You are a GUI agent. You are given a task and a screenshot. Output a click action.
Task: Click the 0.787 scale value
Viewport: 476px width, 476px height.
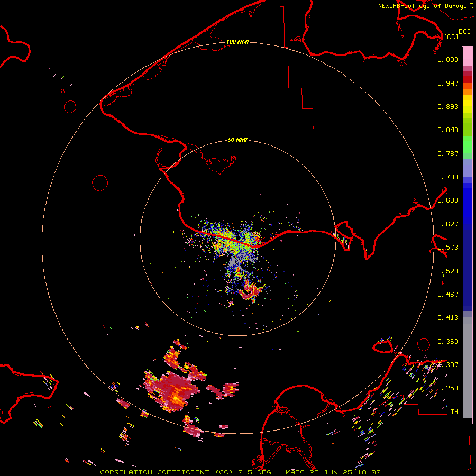448,153
